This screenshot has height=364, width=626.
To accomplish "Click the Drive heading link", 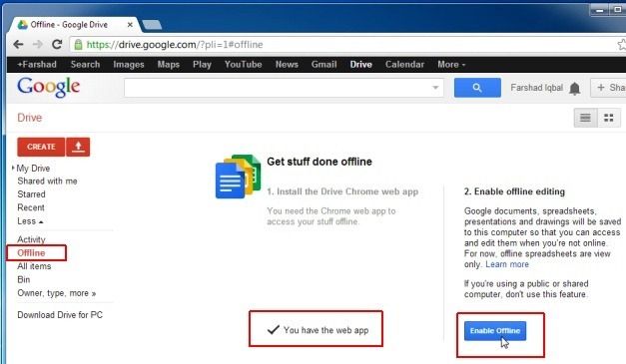I will click(30, 118).
